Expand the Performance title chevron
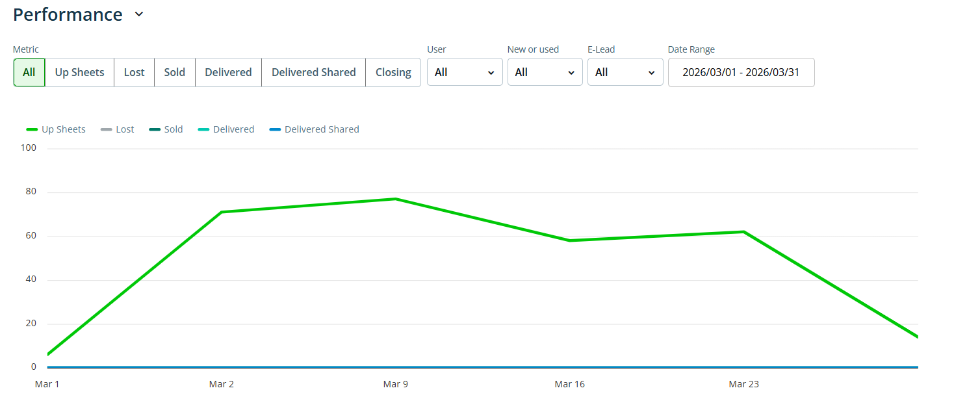Screen dimensions: 980x399 [138, 15]
